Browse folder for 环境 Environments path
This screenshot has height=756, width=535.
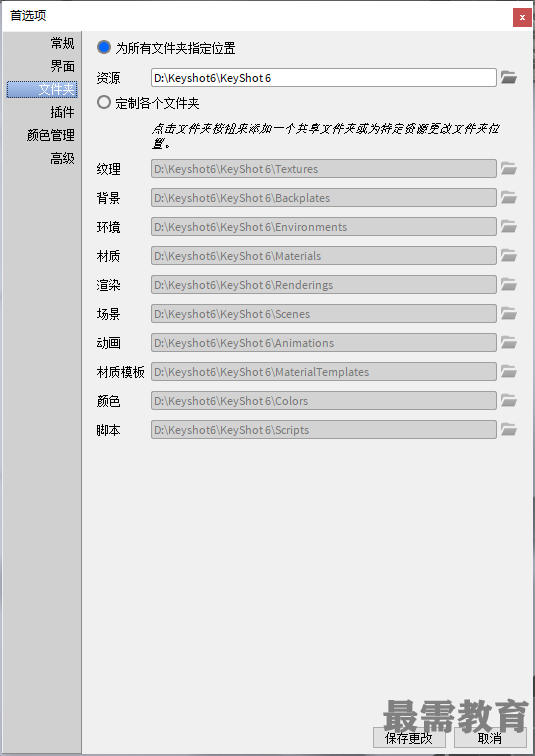click(508, 227)
